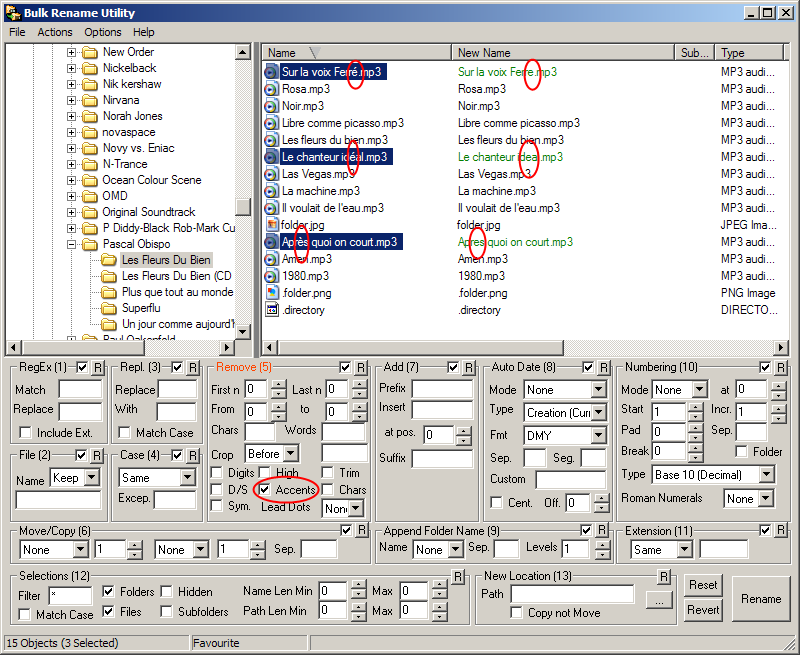The height and width of the screenshot is (655, 800).
Task: Reset the File (2) panel with R button
Action: [x=97, y=455]
